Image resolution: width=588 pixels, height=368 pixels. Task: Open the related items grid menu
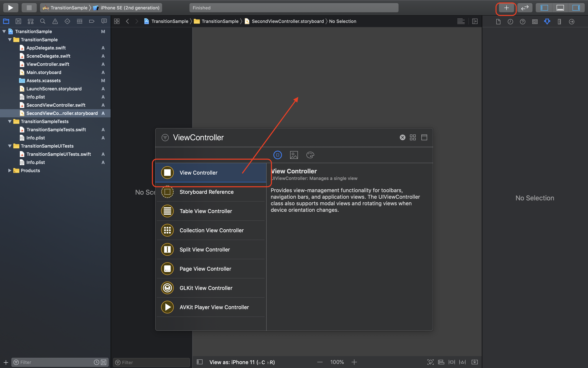tap(117, 21)
